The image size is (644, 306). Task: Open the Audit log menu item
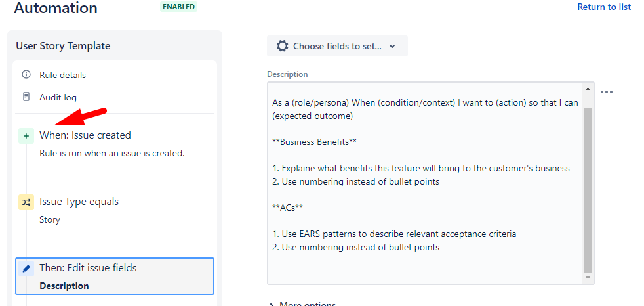(58, 97)
